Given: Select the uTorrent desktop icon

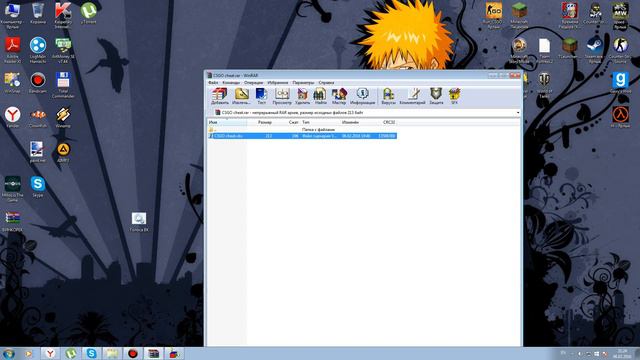Looking at the screenshot, I should click(89, 13).
